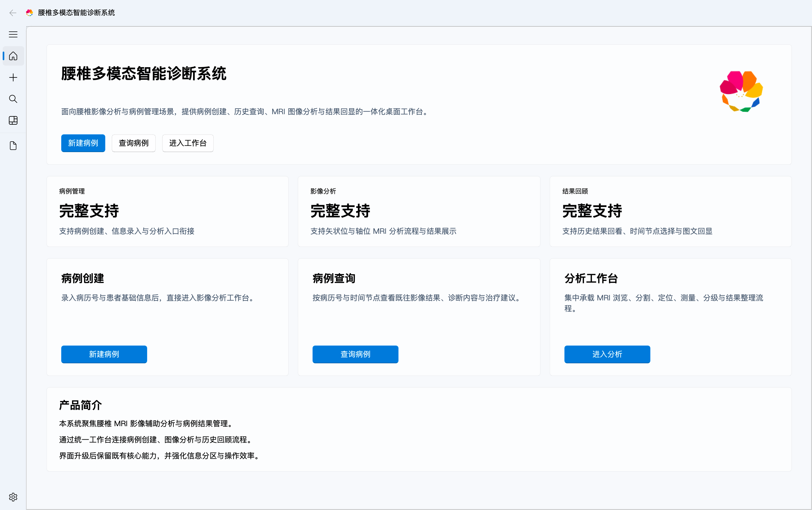Click the plus icon in the sidebar
The height and width of the screenshot is (510, 812).
(x=13, y=77)
